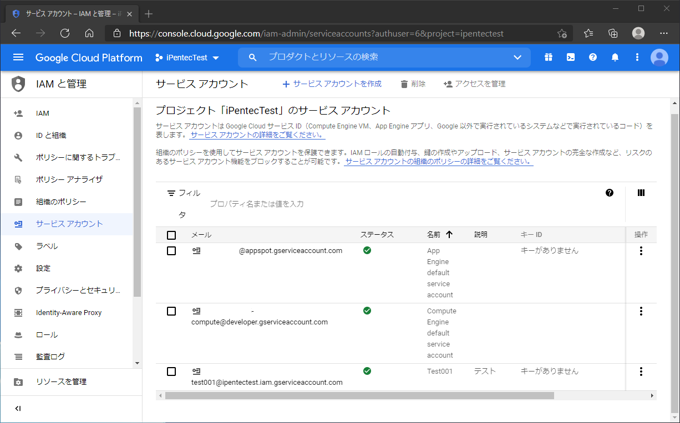Open the organization policy details link
Screen dimensions: 680x423
[x=438, y=161]
